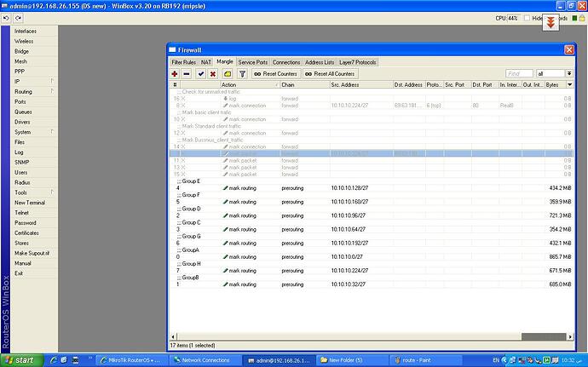Click the red plus Add rule icon

tap(175, 74)
